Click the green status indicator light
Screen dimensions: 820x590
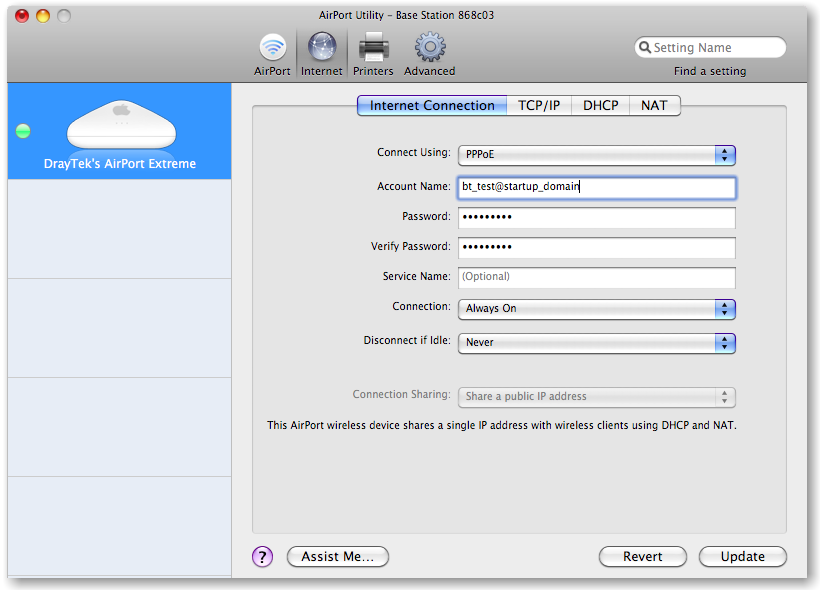tap(22, 131)
